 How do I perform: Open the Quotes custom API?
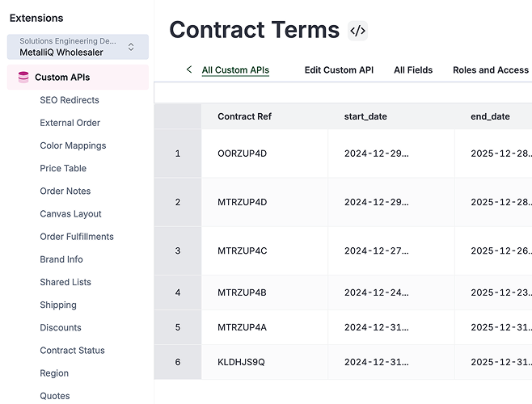pos(55,396)
